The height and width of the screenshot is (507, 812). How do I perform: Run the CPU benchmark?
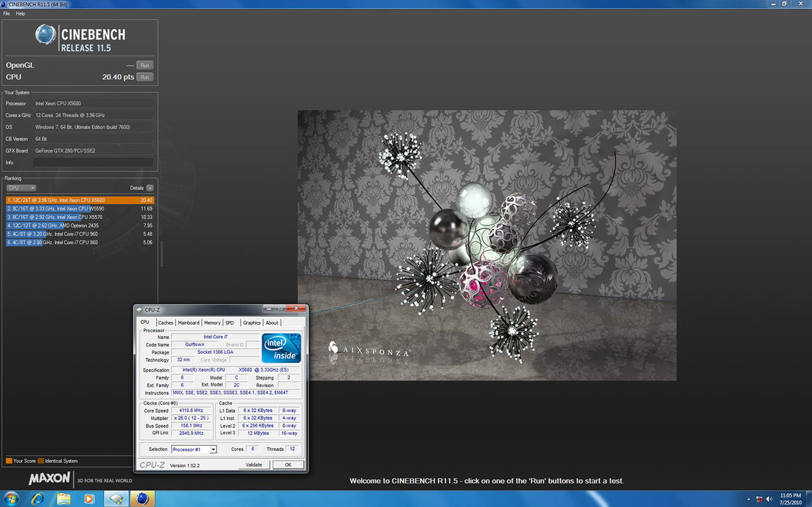click(x=145, y=77)
